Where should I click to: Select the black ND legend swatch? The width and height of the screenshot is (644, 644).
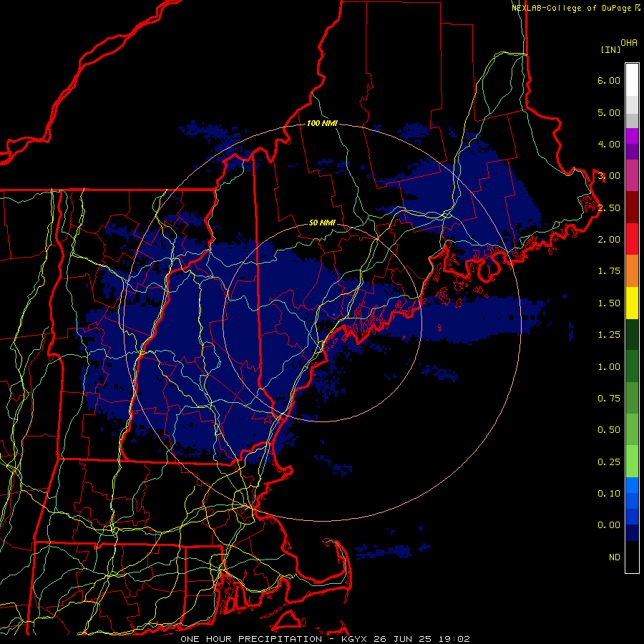click(632, 557)
